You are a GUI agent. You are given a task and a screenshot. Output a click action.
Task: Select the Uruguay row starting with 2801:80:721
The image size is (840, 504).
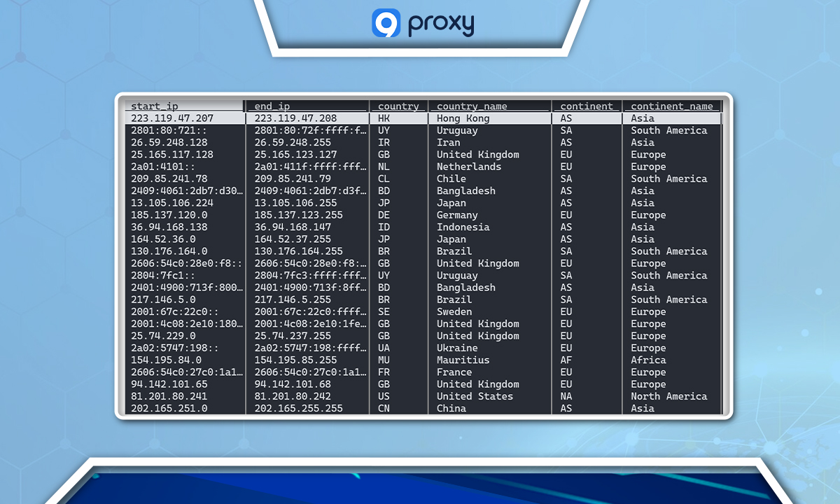pyautogui.click(x=420, y=130)
